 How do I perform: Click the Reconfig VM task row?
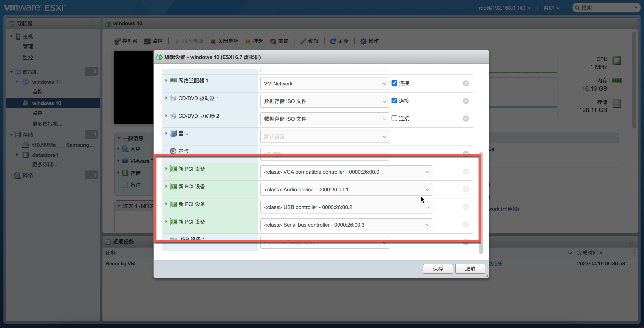121,263
